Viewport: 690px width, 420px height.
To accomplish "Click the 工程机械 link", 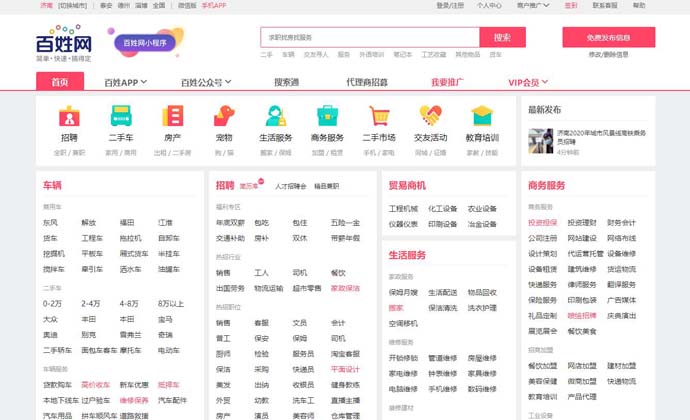I will 403,209.
